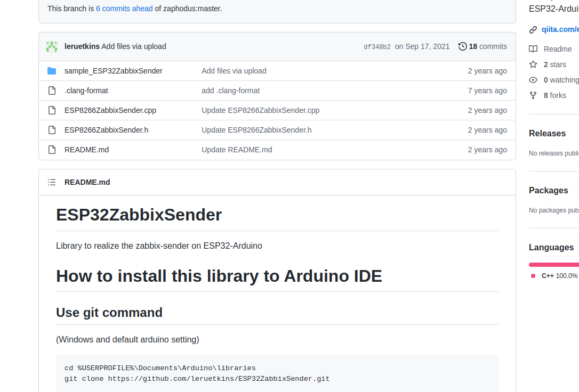The image size is (579, 392).
Task: Open the qiita.com website link
Action: [x=560, y=29]
